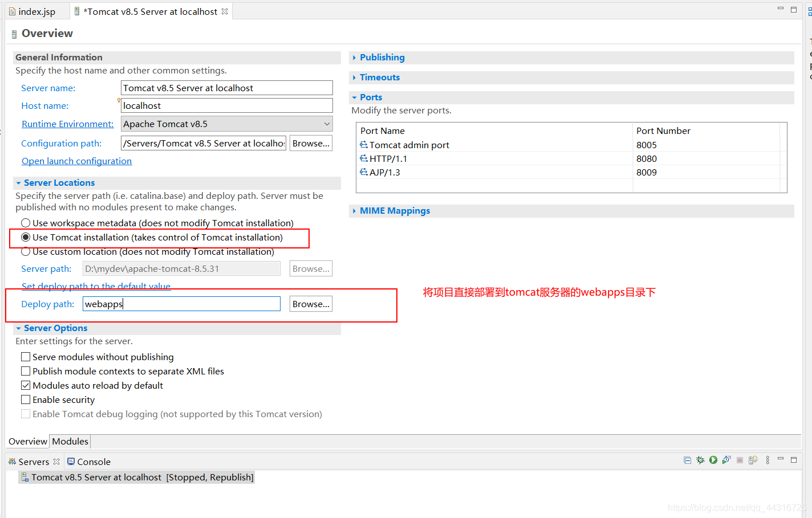The height and width of the screenshot is (518, 812).
Task: Switch to the Modules tab
Action: pyautogui.click(x=70, y=441)
